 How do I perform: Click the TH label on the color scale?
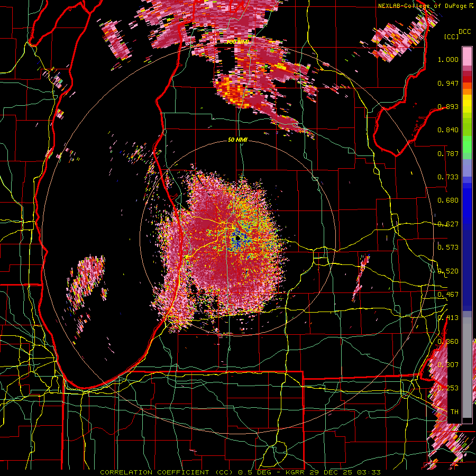[454, 412]
